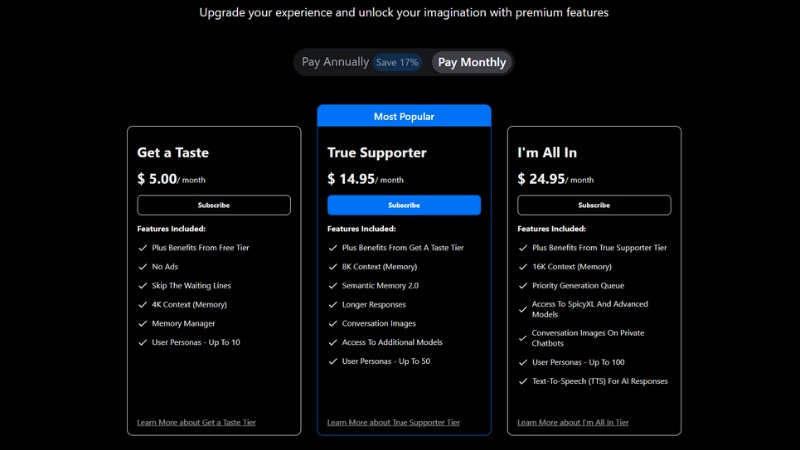Click the Save 17% badge

[x=397, y=62]
